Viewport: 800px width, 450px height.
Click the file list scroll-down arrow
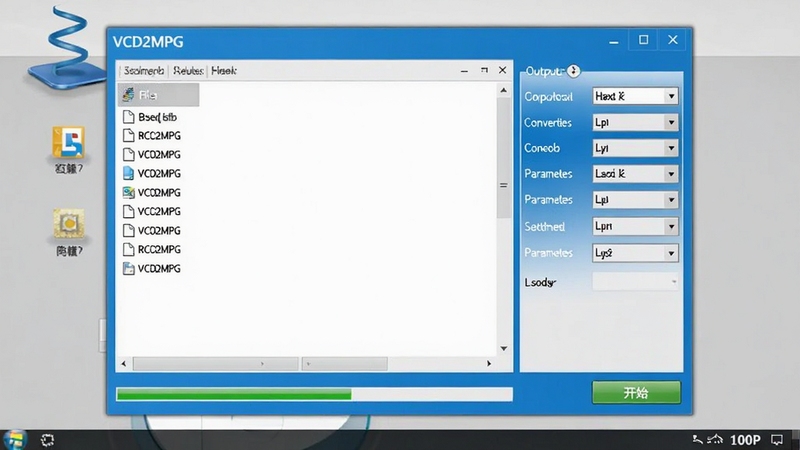(x=504, y=348)
